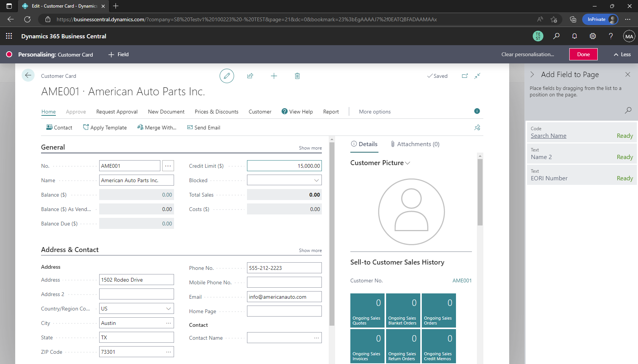
Task: Switch to the Attachments (0) tab
Action: tap(415, 144)
